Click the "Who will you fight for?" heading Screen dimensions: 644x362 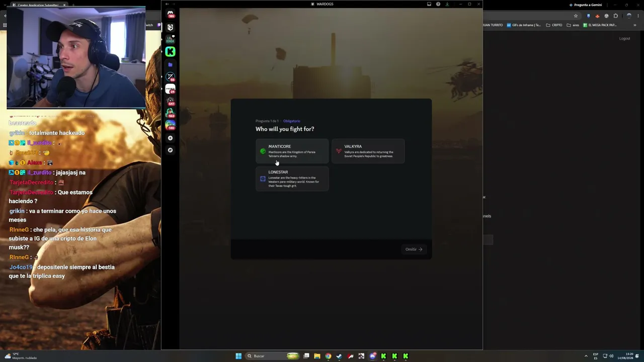pos(285,129)
